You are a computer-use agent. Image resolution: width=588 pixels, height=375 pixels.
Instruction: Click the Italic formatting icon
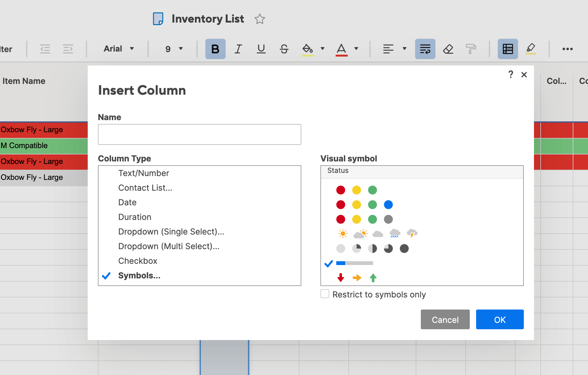coord(238,49)
